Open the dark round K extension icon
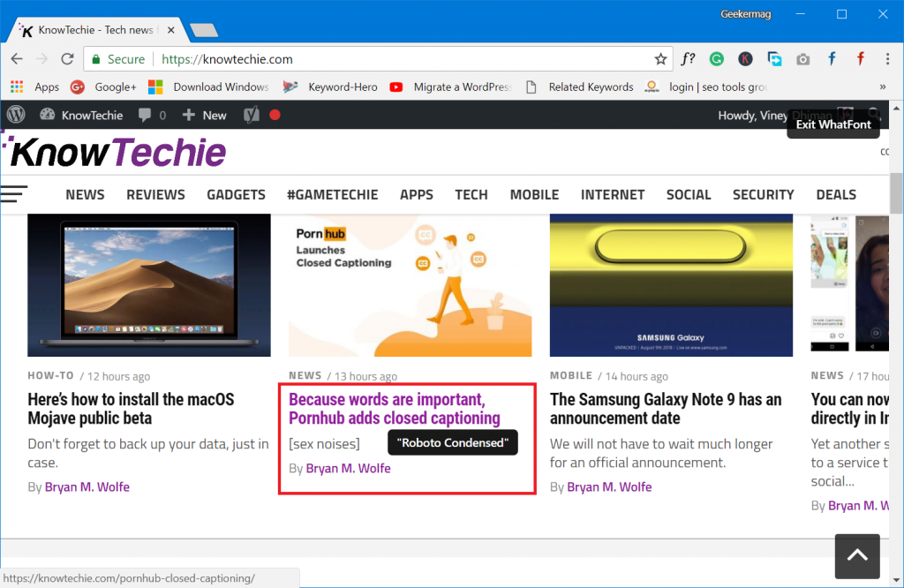Screen dimensions: 904x588 coord(745,59)
